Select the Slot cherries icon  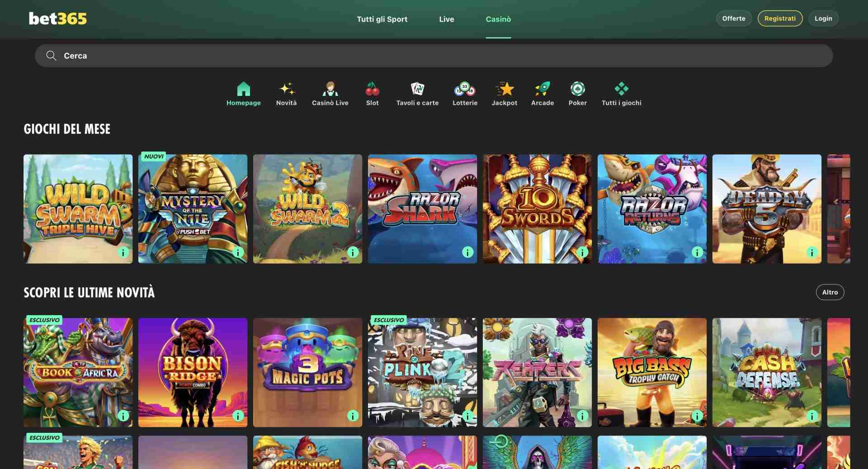coord(373,89)
